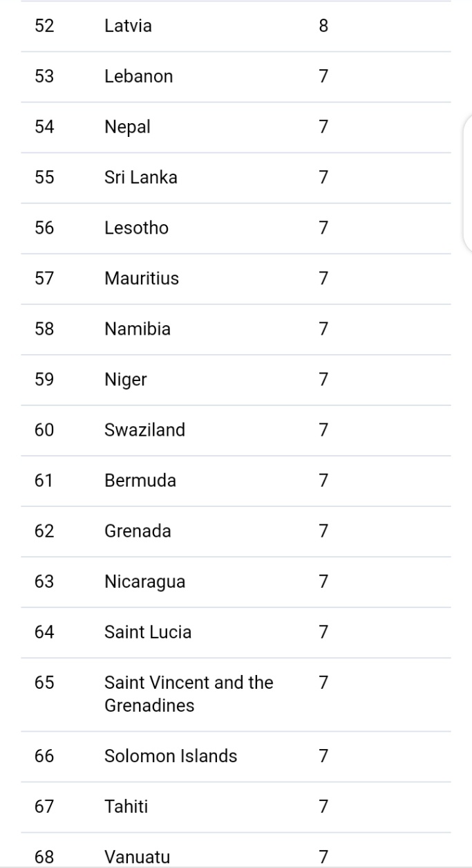Screen dimensions: 472x868
Task: Click on Sri Lanka in the table
Action: [x=140, y=178]
